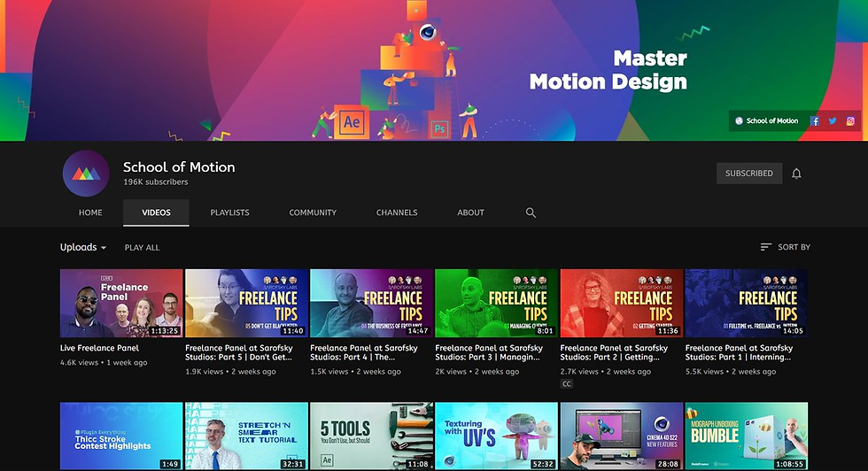Open the PLAYLISTS tab
The height and width of the screenshot is (471, 868).
pos(229,212)
